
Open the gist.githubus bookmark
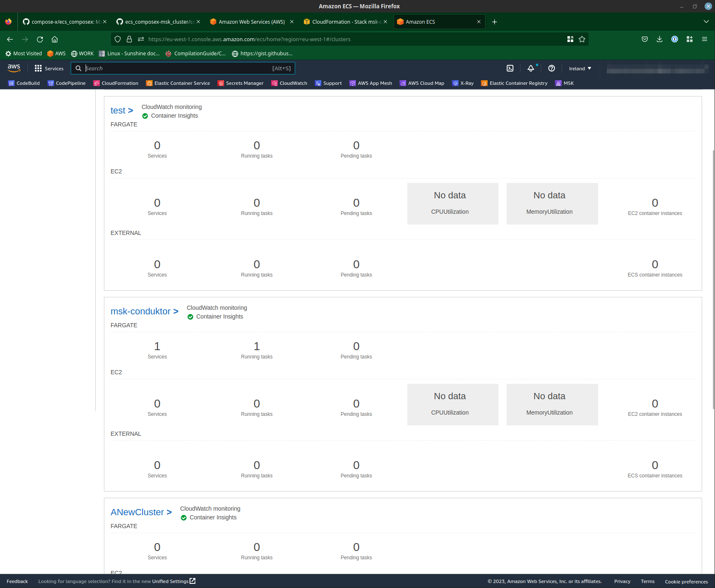(262, 53)
